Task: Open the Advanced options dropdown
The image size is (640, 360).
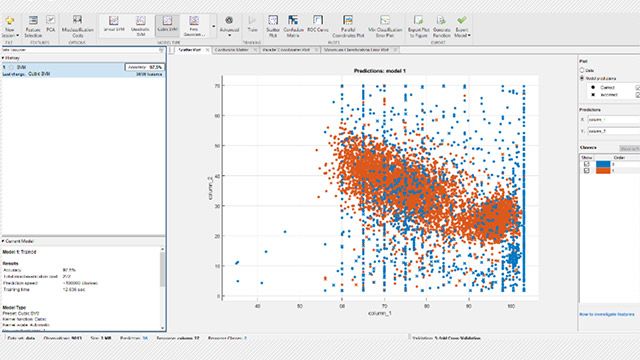Action: [229, 27]
